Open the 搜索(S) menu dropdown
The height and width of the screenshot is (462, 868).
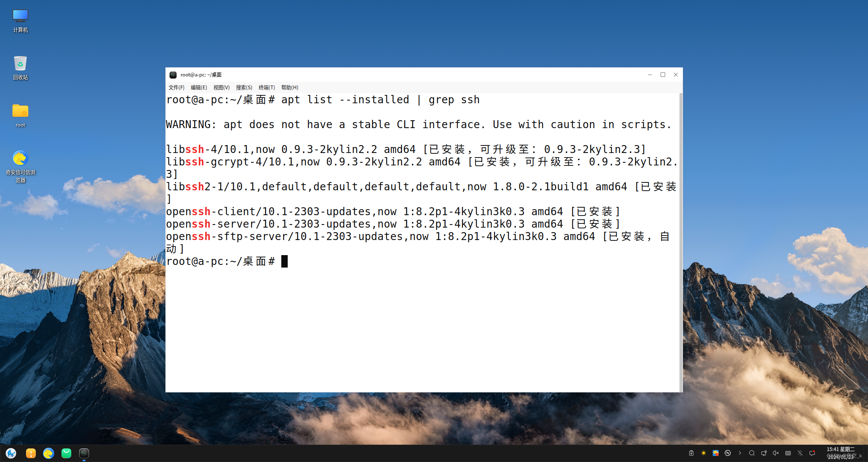[x=244, y=87]
